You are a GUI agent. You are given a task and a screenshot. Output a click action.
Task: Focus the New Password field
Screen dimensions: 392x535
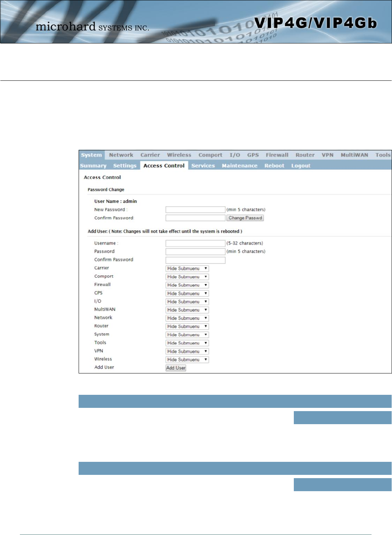(x=195, y=210)
